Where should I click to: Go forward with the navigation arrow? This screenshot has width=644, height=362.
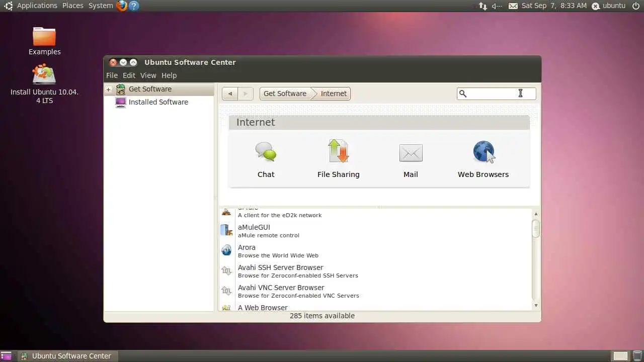tap(245, 94)
